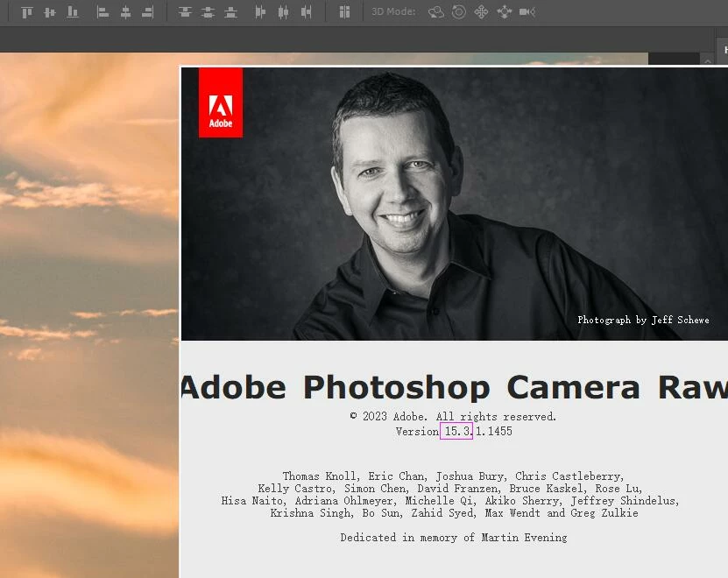Viewport: 728px width, 578px height.
Task: Distribute layers by left edges
Action: click(260, 12)
